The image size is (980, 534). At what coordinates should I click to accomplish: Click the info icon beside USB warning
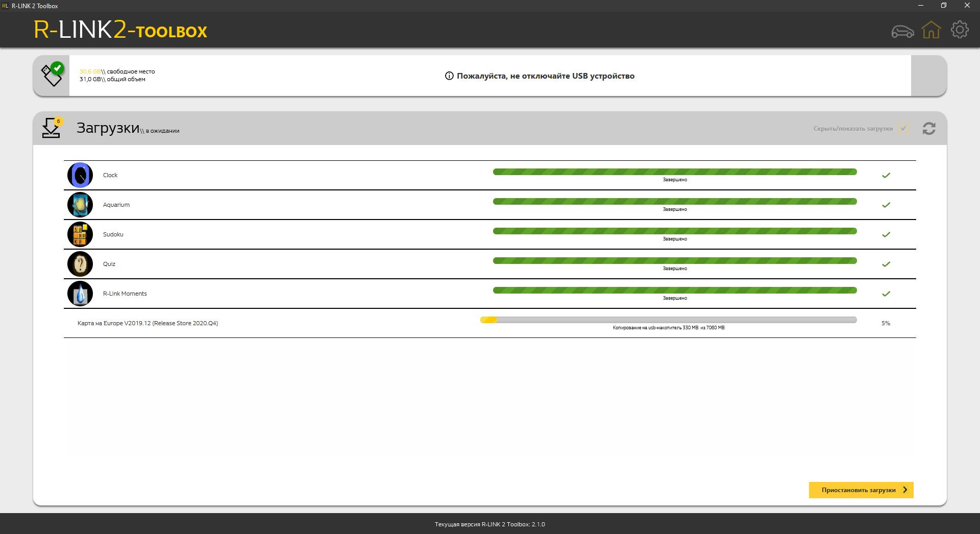tap(449, 76)
